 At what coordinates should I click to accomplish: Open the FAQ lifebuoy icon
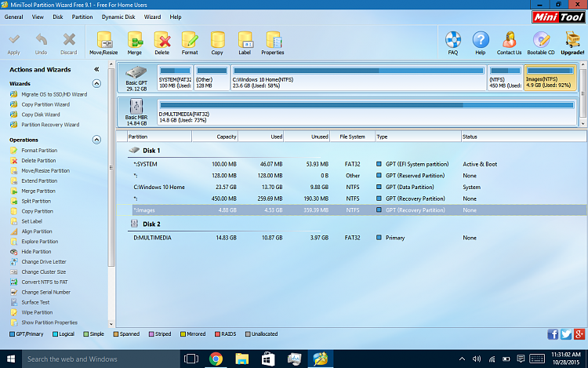(453, 40)
